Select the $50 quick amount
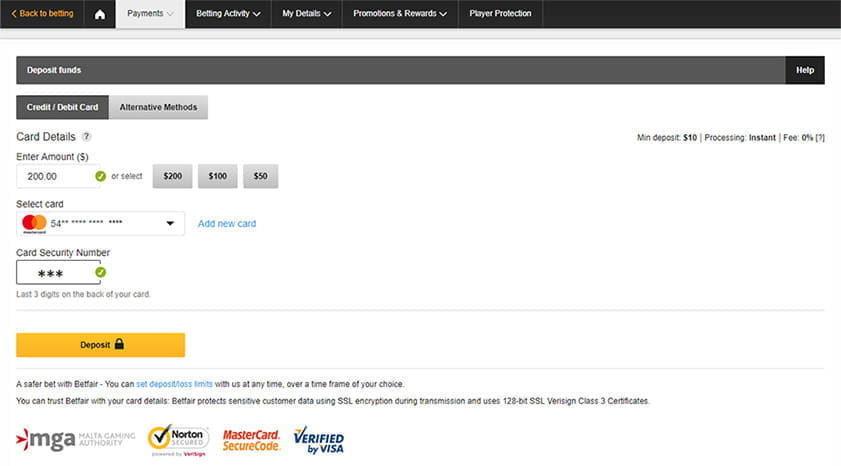Image resolution: width=841 pixels, height=466 pixels. coord(260,176)
